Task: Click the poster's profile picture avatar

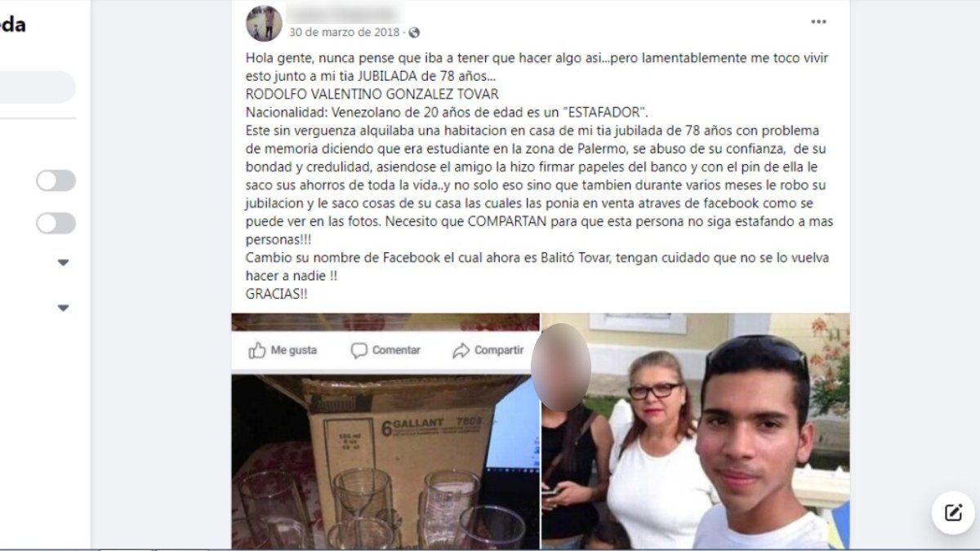Action: 264,22
